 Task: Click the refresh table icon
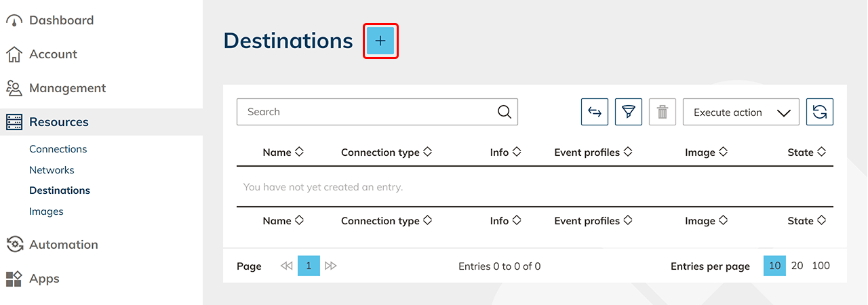click(x=819, y=113)
